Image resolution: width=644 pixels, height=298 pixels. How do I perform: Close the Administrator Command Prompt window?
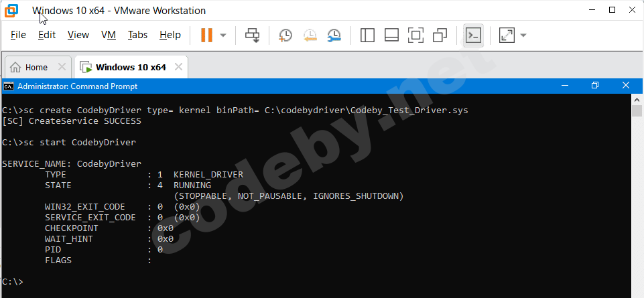625,85
